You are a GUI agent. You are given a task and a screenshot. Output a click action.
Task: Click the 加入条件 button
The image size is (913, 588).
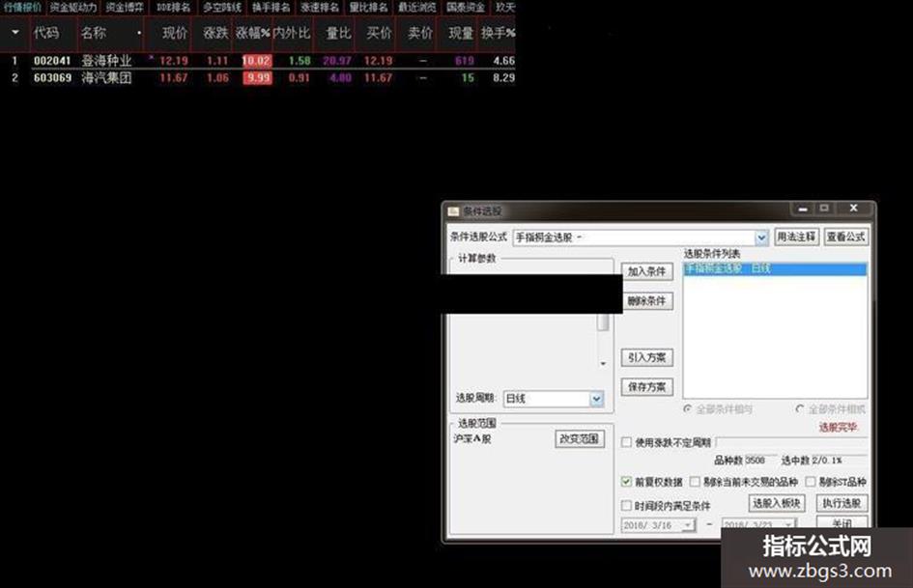click(x=646, y=271)
